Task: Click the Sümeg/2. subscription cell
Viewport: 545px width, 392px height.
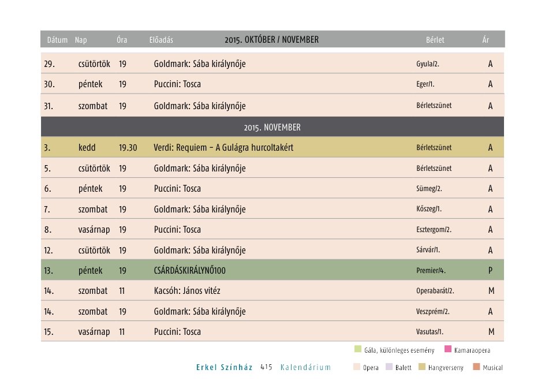Action: tap(429, 189)
